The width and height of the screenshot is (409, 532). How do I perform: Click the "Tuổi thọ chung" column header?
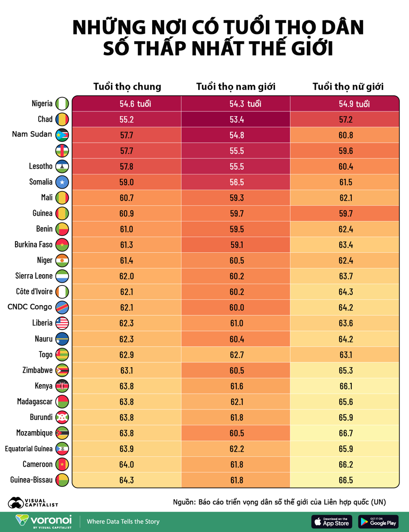[x=127, y=87]
